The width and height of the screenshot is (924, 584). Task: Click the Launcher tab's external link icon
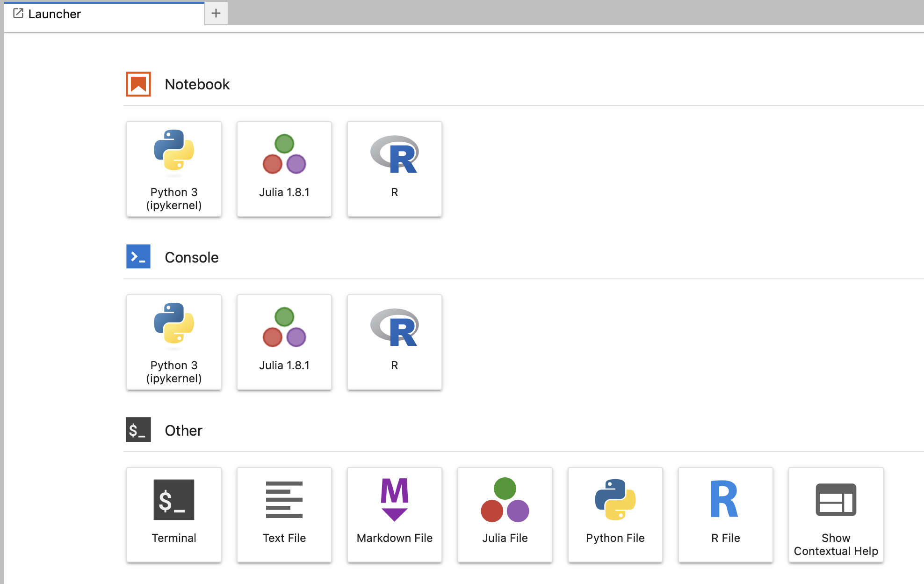[18, 14]
